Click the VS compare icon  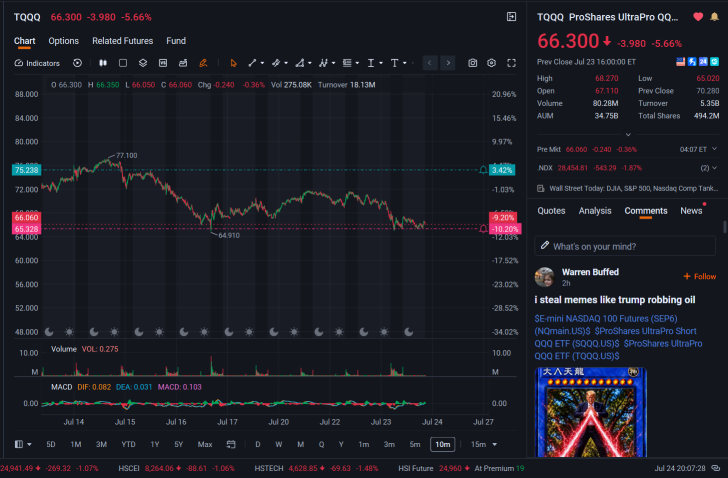tap(163, 63)
